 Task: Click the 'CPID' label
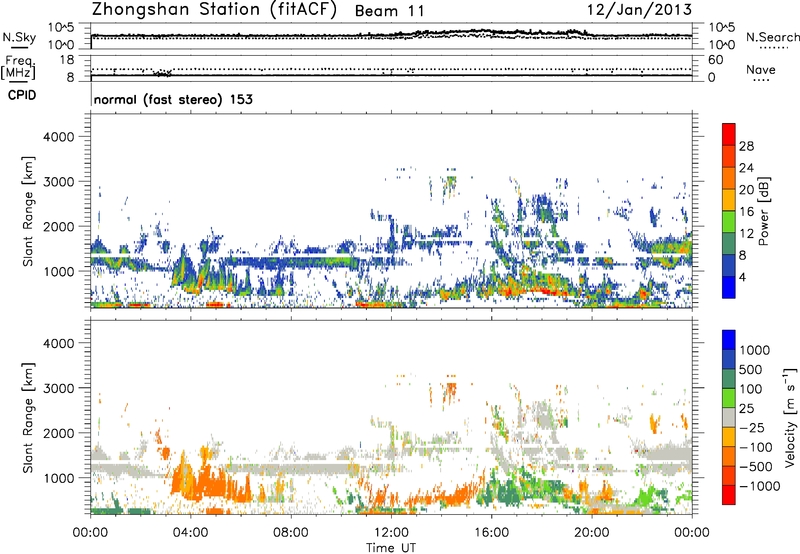tap(22, 95)
